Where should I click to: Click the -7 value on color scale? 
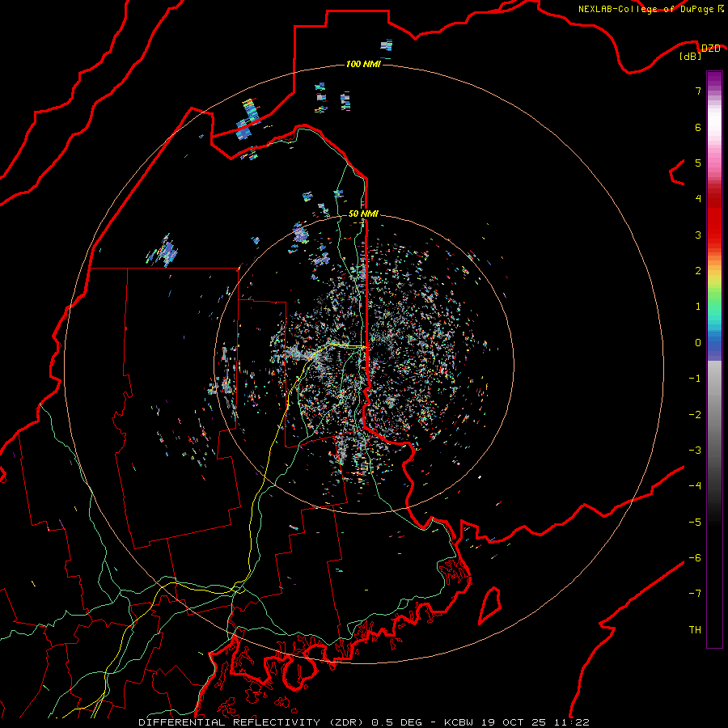coord(695,594)
